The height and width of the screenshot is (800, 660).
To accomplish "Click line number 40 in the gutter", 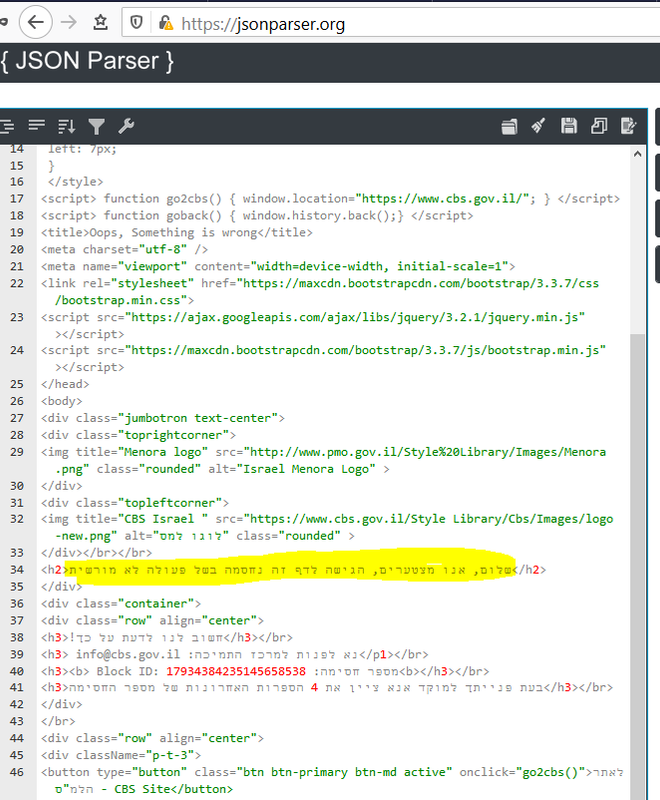I will point(17,671).
